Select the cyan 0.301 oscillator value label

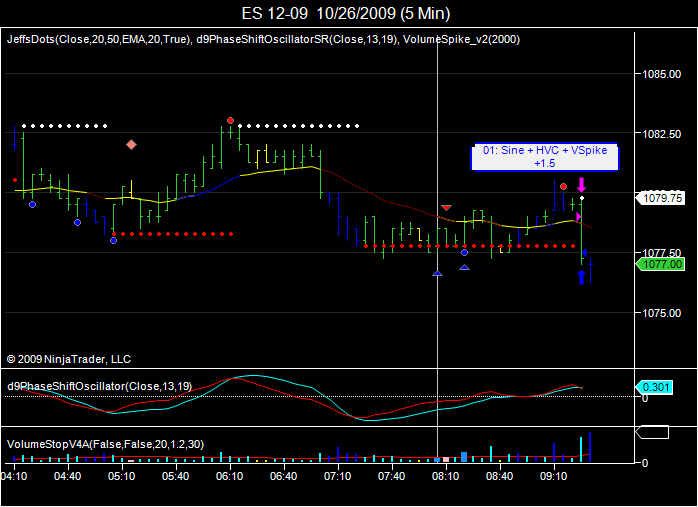tap(654, 387)
